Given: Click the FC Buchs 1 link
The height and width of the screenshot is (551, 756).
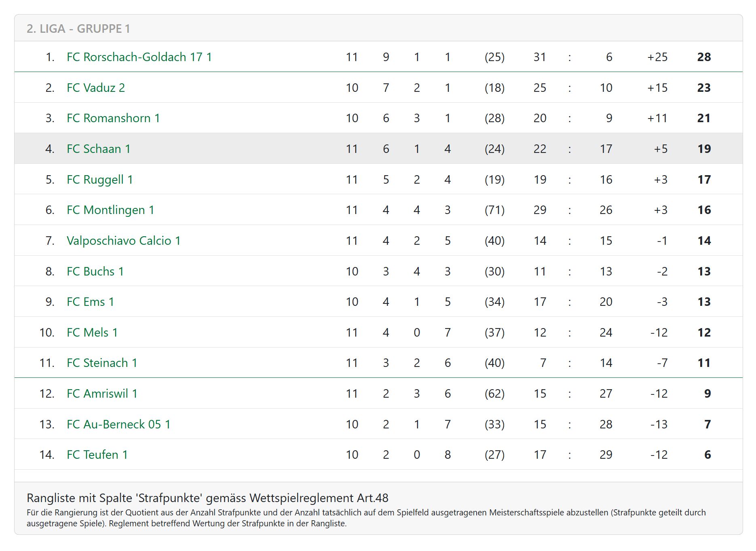Looking at the screenshot, I should (x=95, y=271).
